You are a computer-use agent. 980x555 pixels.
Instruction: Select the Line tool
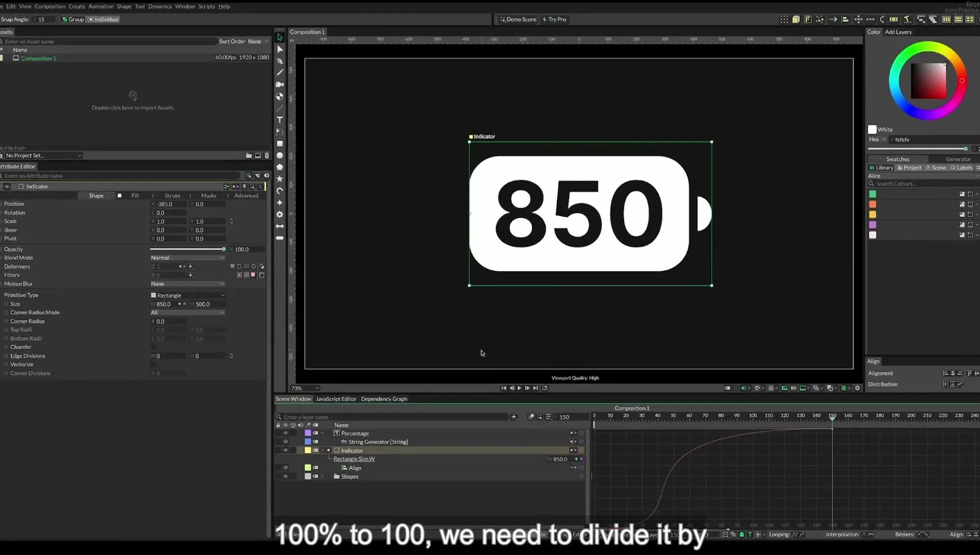[x=280, y=108]
